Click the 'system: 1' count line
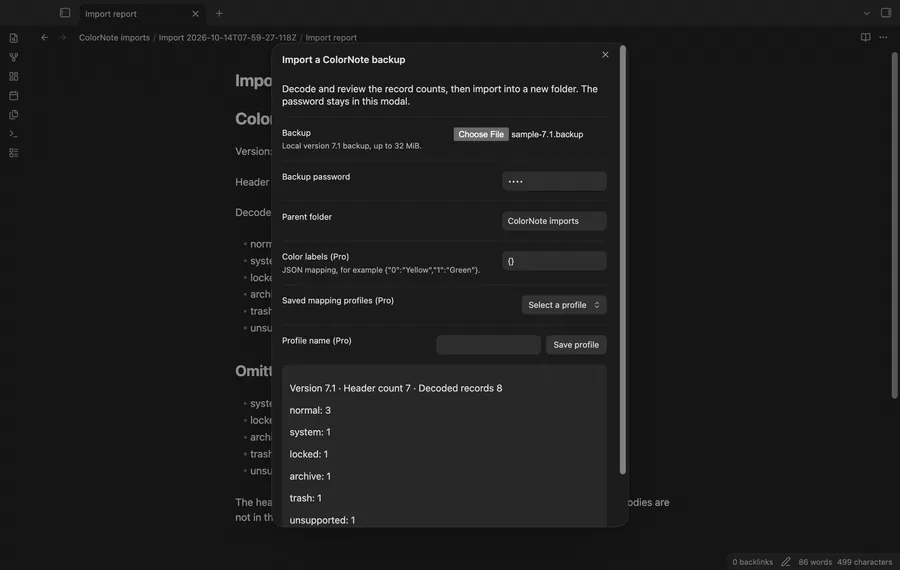Viewport: 900px width, 570px height. [x=310, y=432]
